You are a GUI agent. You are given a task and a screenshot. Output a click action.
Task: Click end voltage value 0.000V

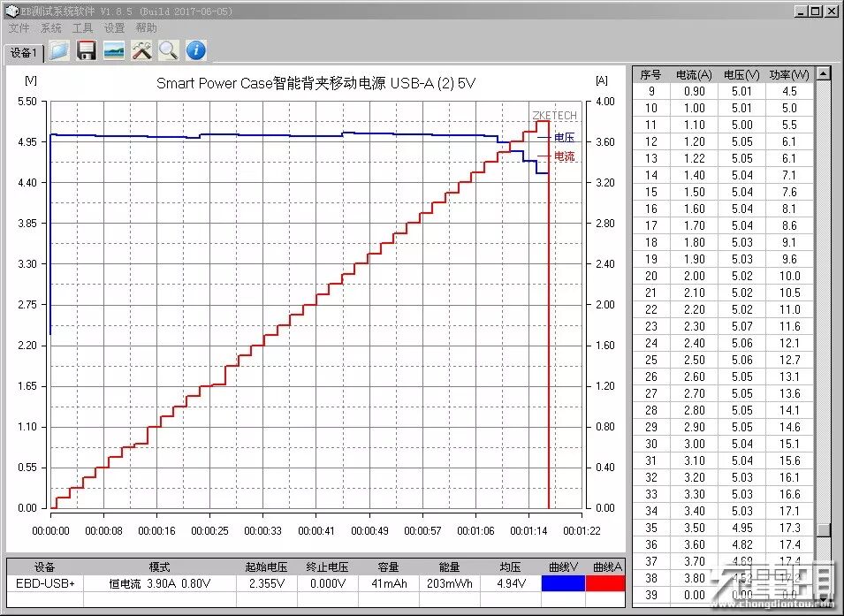(x=327, y=583)
